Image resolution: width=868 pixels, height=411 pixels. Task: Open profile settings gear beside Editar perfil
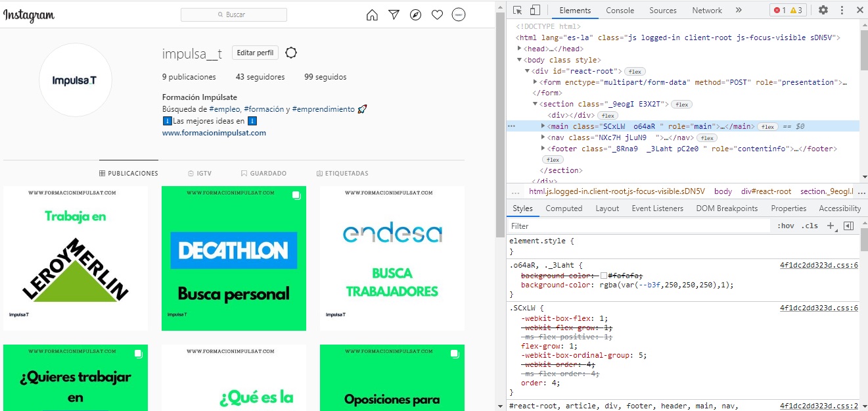pyautogui.click(x=292, y=53)
